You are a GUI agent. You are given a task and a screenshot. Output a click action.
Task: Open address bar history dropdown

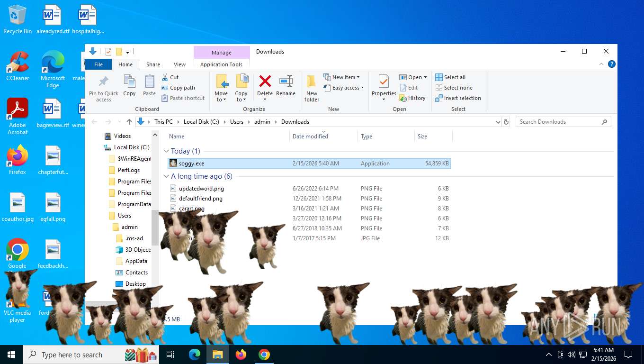[498, 122]
